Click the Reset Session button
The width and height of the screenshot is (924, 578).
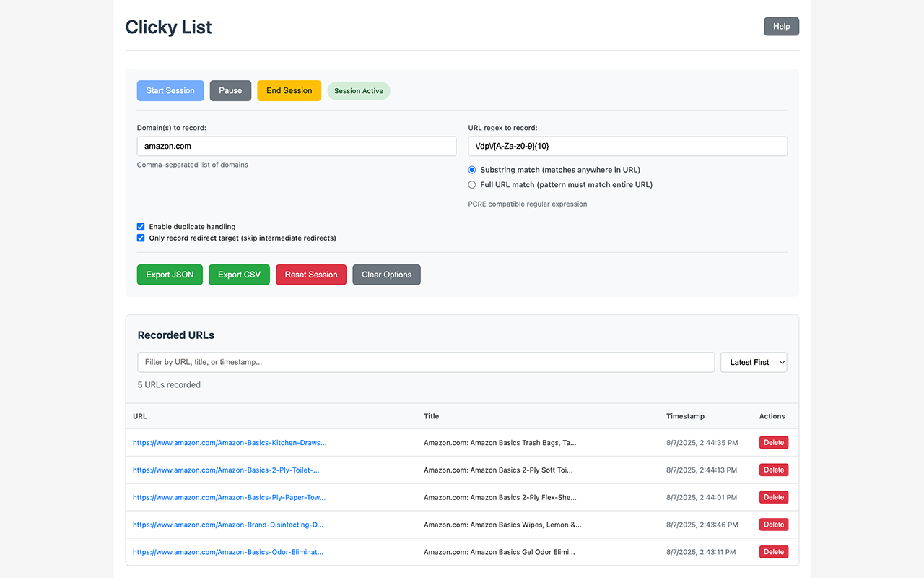point(311,275)
